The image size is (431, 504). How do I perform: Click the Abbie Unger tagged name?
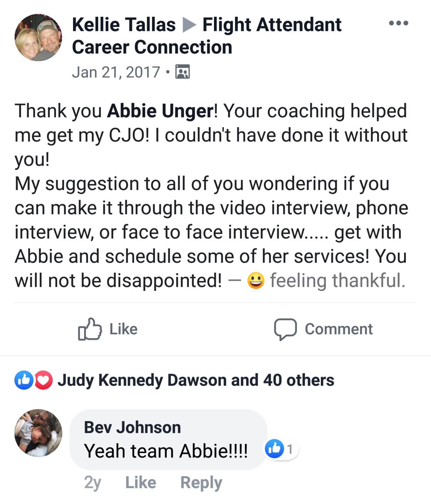(160, 111)
